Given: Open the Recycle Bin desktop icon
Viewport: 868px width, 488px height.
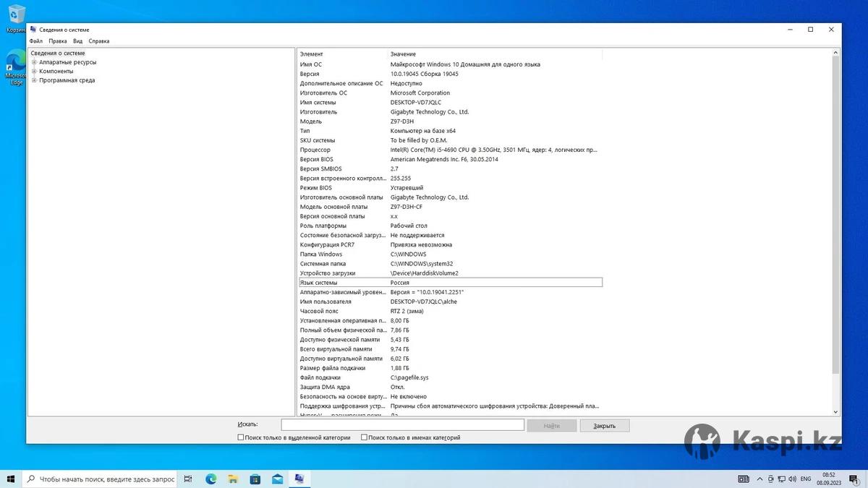Looking at the screenshot, I should (14, 18).
